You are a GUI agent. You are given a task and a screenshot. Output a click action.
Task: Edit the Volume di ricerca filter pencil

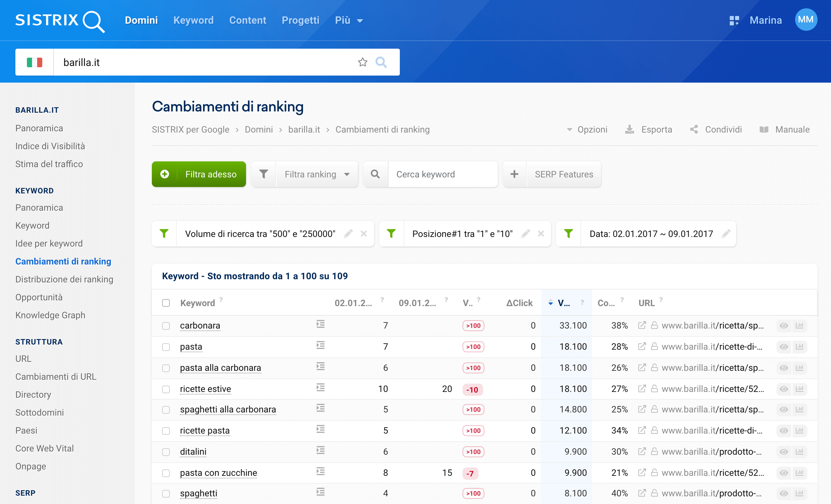tap(348, 234)
